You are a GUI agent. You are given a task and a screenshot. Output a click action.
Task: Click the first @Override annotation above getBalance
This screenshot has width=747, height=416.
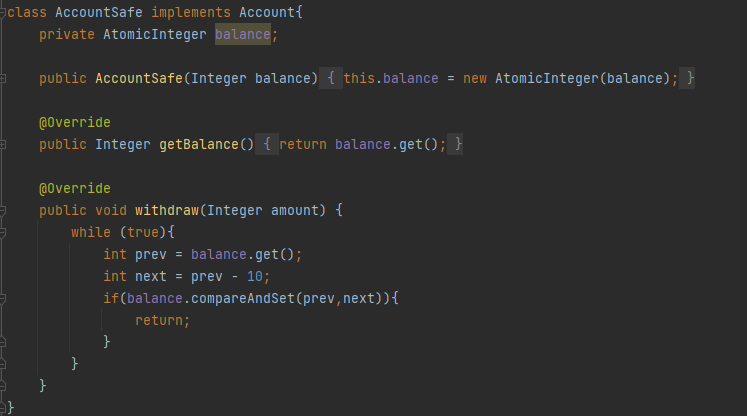pos(75,122)
